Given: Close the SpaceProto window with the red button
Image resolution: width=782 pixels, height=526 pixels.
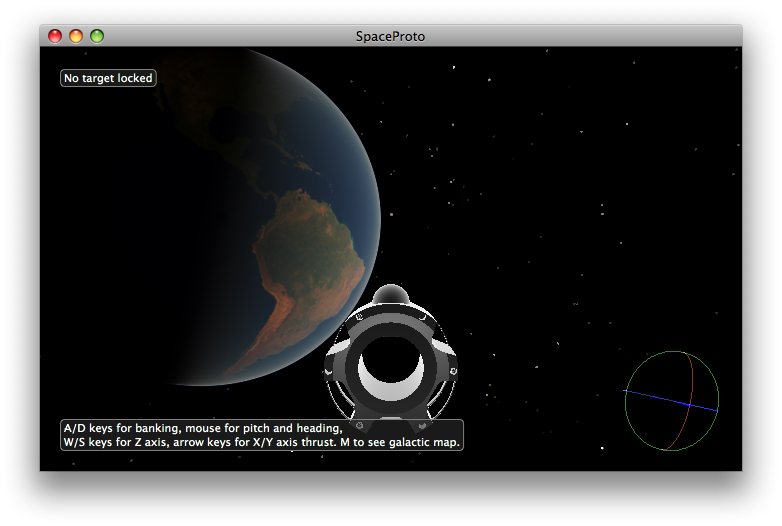Looking at the screenshot, I should pos(55,36).
